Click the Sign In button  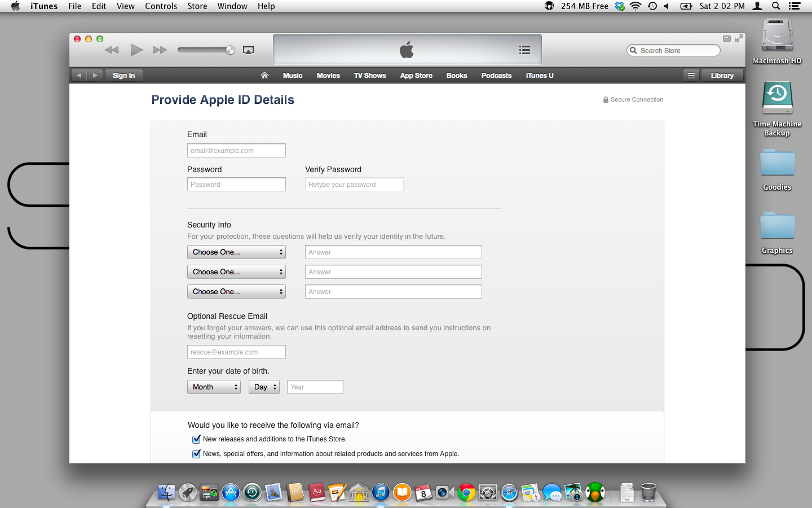click(123, 75)
